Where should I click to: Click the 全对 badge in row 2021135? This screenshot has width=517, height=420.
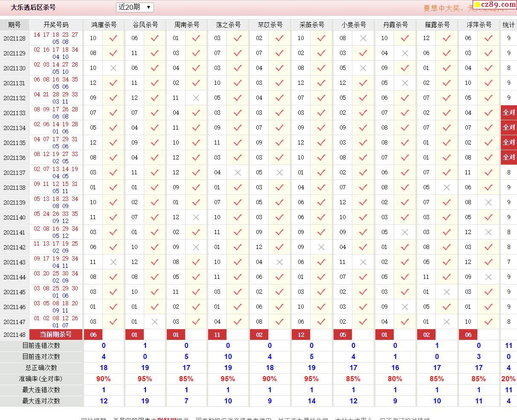point(509,142)
